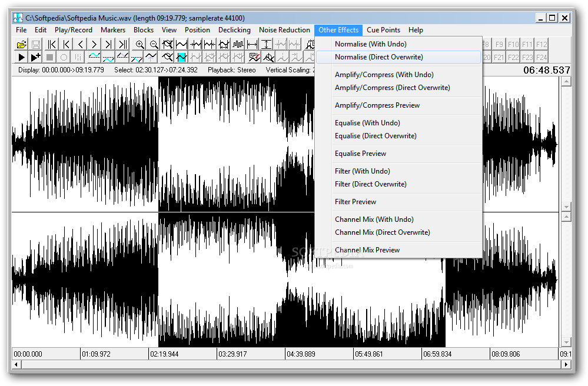Zoom out with the minus magnifier icon
Image resolution: width=588 pixels, height=386 pixels.
[x=154, y=45]
